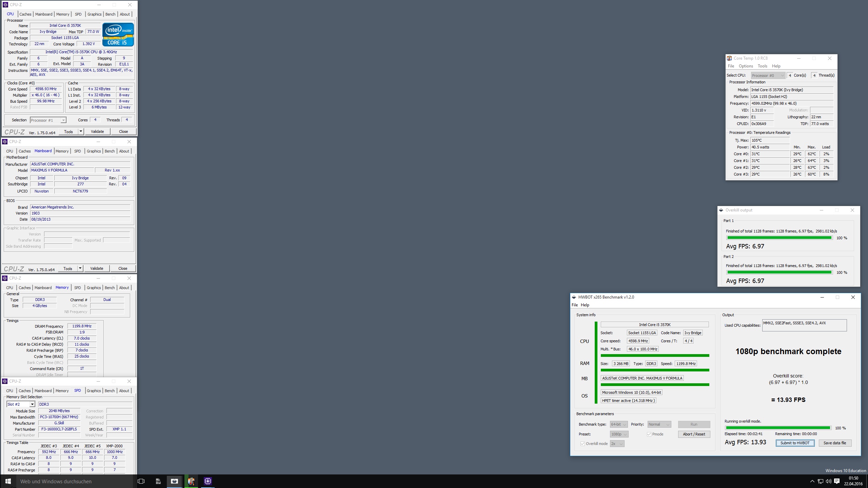Click CPU-Z title icon in Mainboard window

[x=4, y=142]
